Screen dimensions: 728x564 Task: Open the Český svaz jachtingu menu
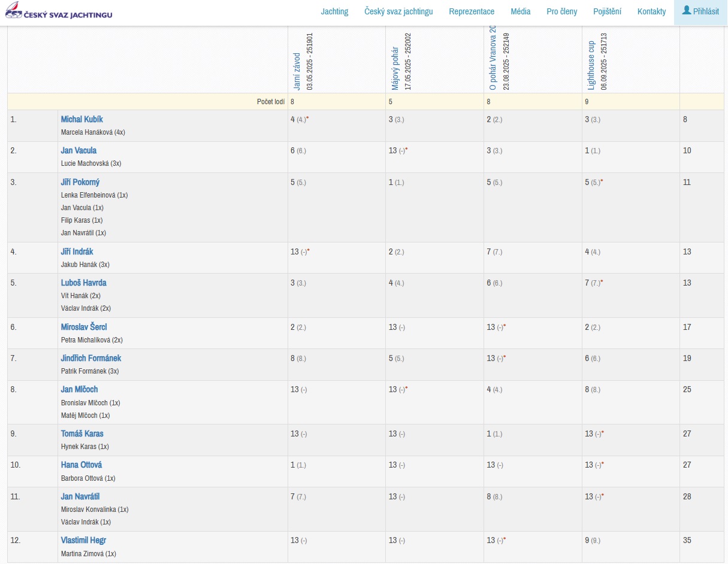398,11
